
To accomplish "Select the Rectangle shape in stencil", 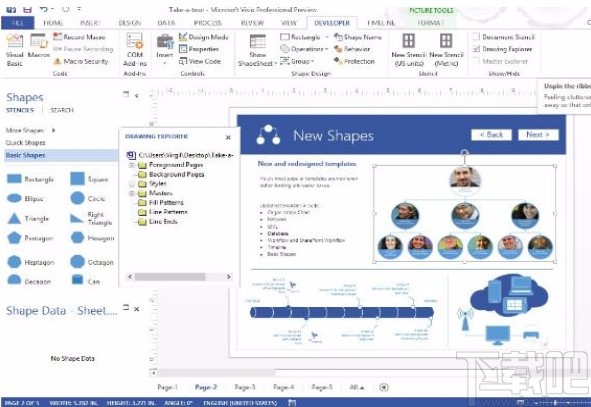I will click(x=30, y=179).
